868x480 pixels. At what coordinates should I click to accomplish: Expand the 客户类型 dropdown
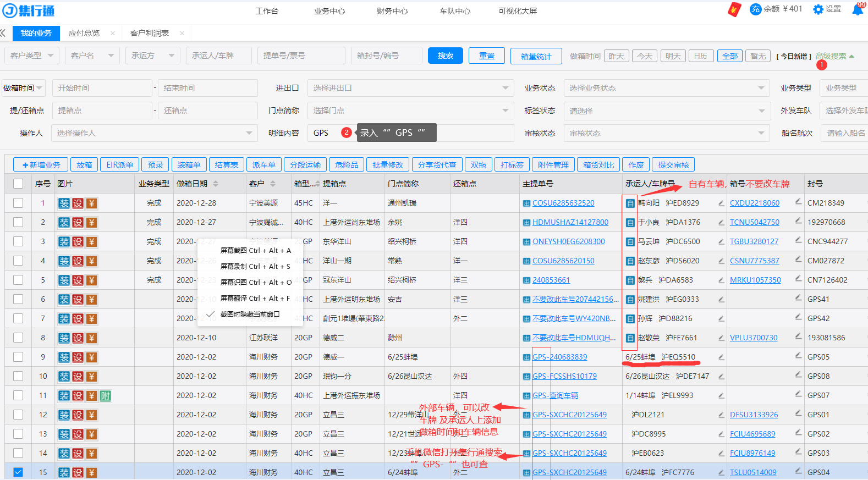point(31,56)
